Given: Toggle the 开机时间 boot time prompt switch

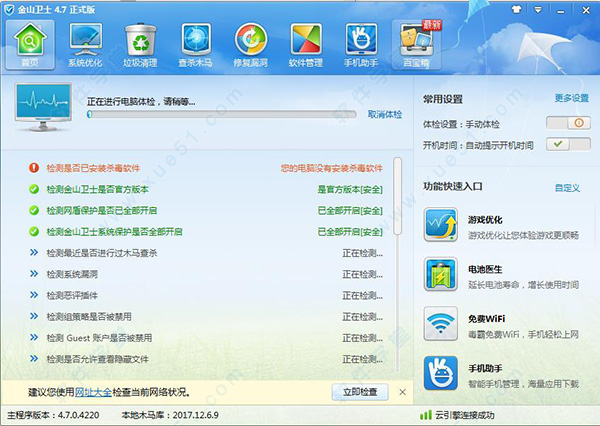Looking at the screenshot, I should (568, 144).
